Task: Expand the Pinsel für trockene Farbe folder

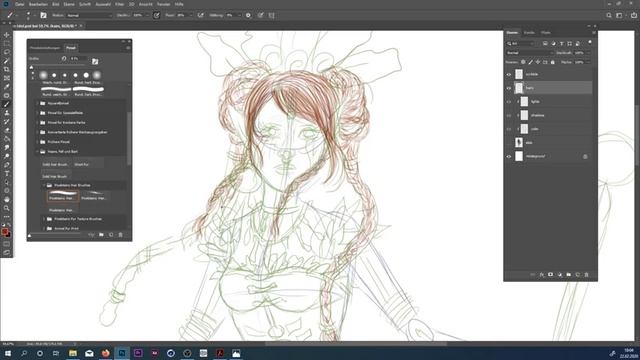Action: pyautogui.click(x=37, y=122)
